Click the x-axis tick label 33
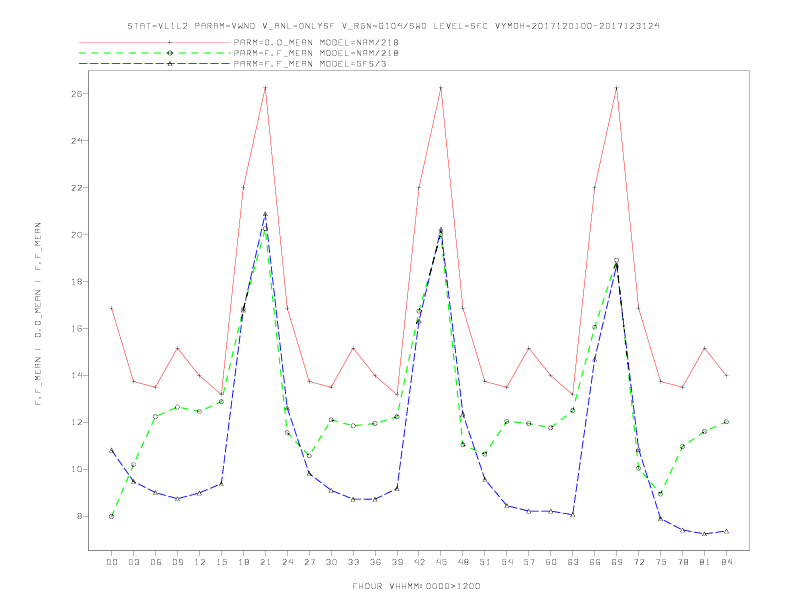 pyautogui.click(x=353, y=562)
